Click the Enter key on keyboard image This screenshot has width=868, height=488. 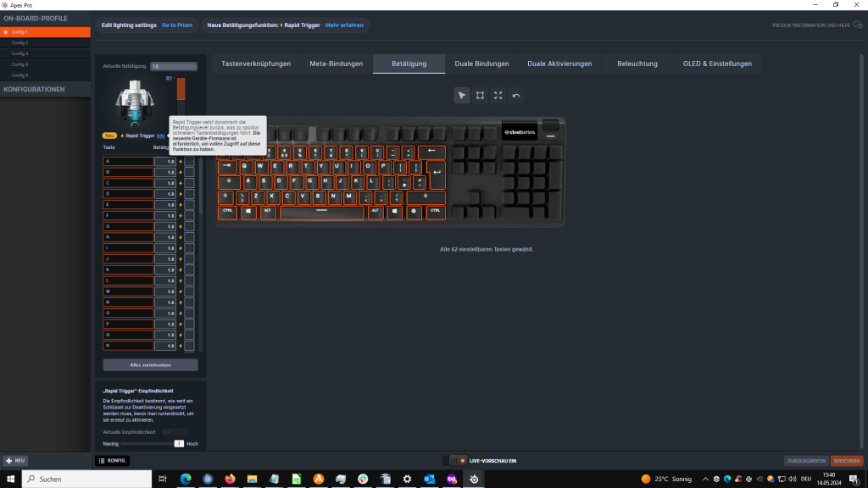437,173
